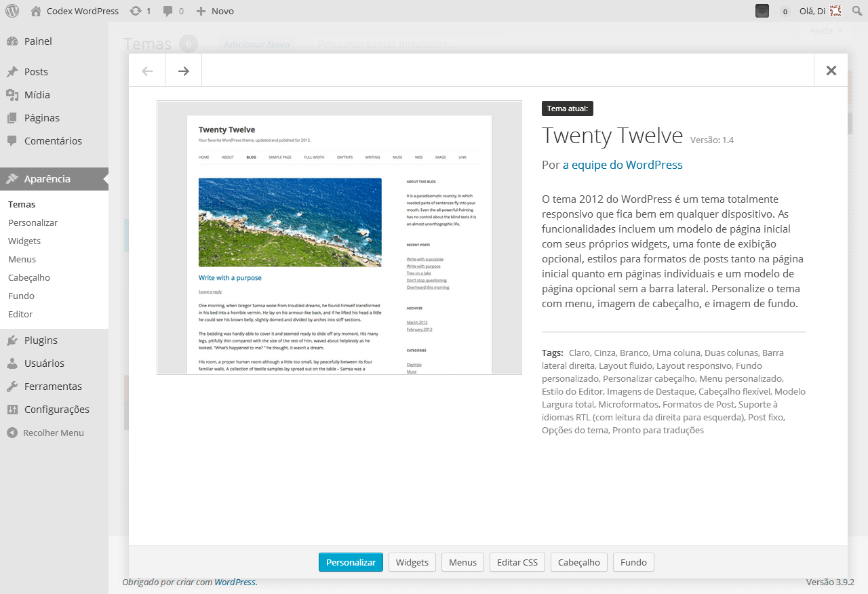This screenshot has width=868, height=594.
Task: Click the Mídia menu label
Action: (x=37, y=95)
